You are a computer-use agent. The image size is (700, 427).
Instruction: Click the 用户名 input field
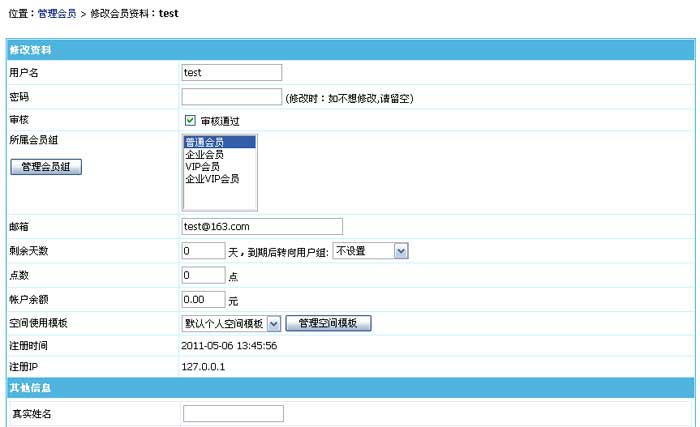(232, 72)
